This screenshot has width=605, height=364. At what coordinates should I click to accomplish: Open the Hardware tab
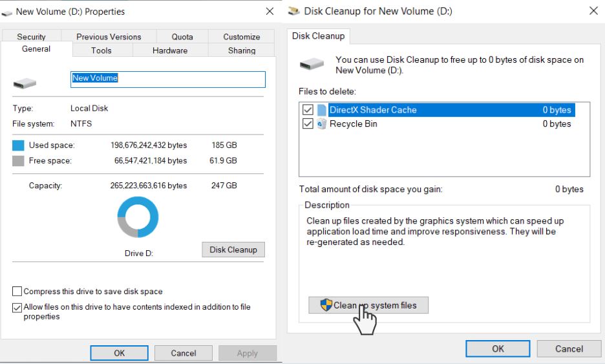(170, 50)
